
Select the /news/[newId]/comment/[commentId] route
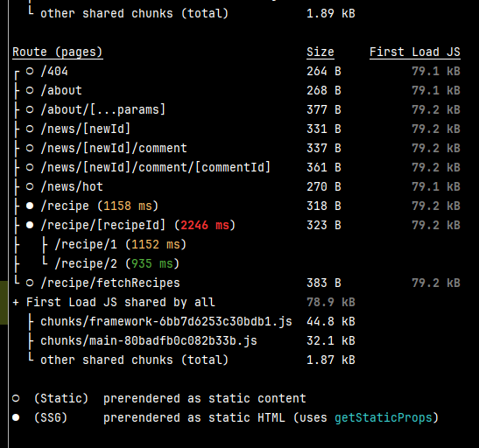[x=156, y=167]
